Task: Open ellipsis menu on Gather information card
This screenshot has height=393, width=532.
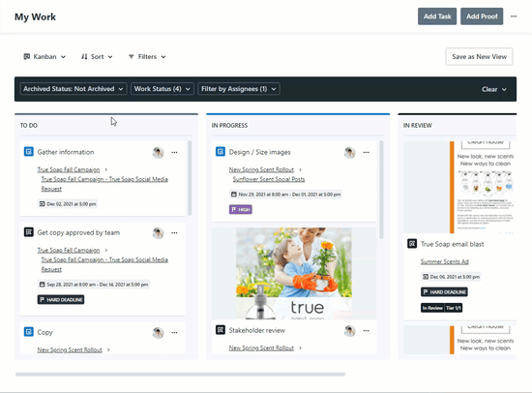Action: click(174, 153)
